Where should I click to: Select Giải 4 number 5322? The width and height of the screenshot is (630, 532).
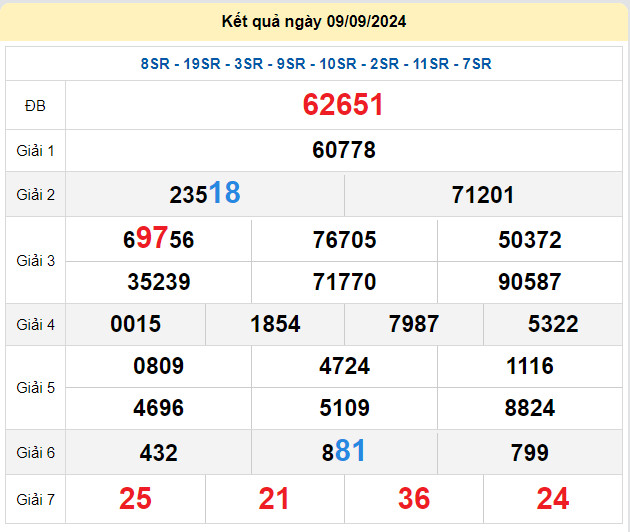pyautogui.click(x=553, y=324)
